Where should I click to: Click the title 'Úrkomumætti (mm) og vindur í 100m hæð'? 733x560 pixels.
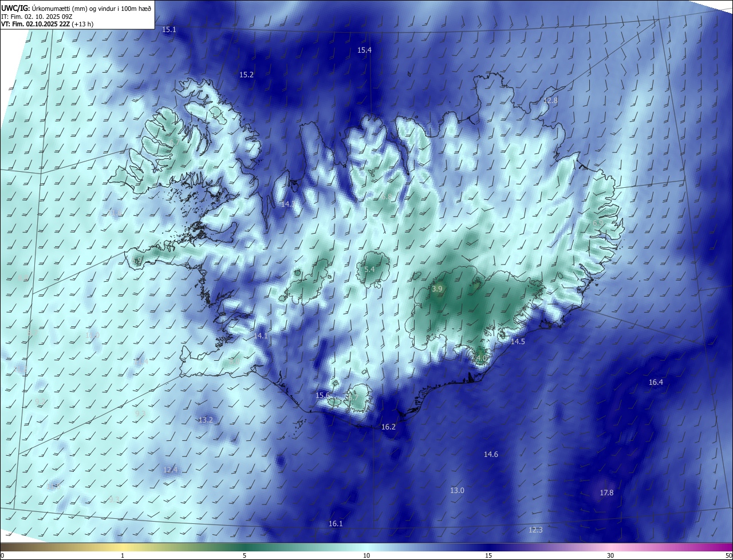point(90,7)
